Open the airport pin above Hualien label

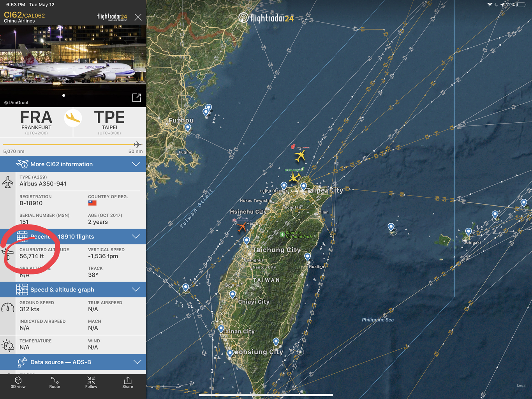click(x=308, y=257)
